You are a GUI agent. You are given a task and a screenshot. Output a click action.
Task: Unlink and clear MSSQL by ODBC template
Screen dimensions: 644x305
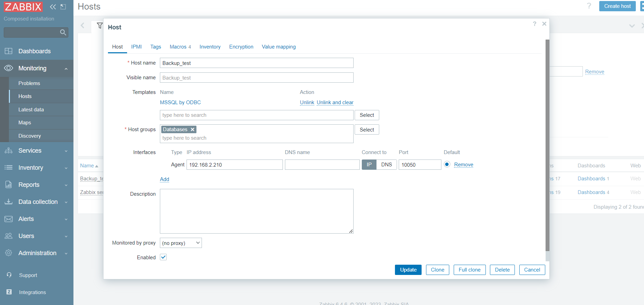coord(335,102)
